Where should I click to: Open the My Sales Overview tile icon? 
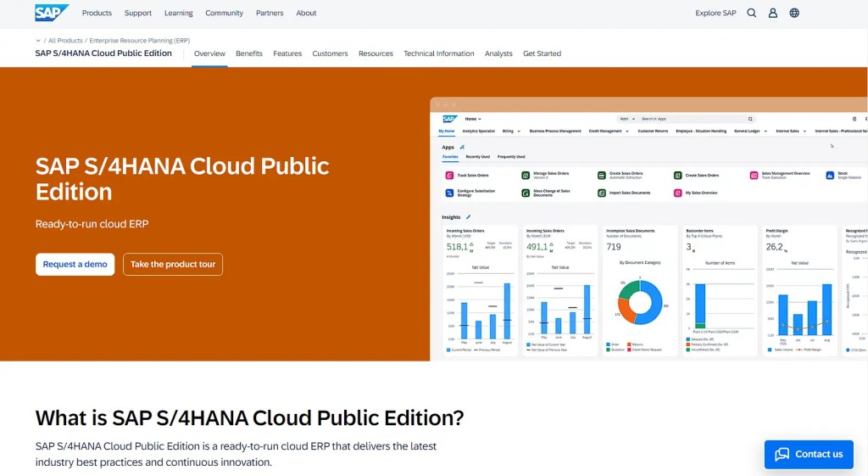click(677, 193)
